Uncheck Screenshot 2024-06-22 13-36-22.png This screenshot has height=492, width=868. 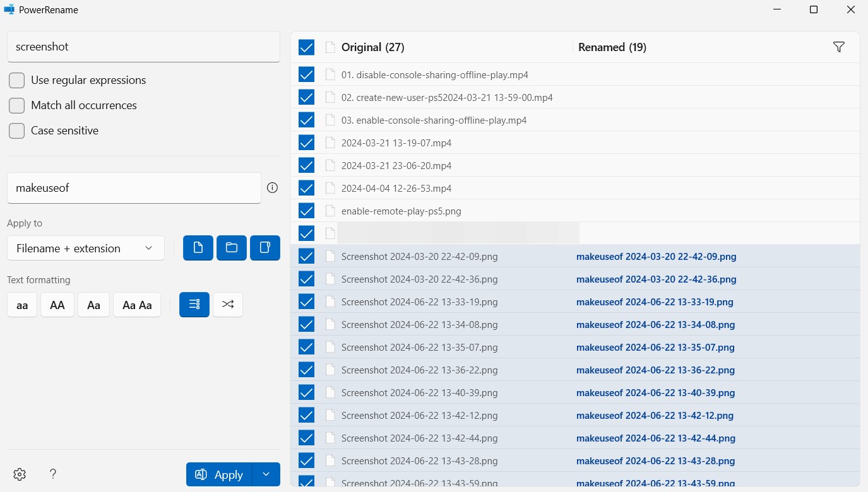coord(306,370)
